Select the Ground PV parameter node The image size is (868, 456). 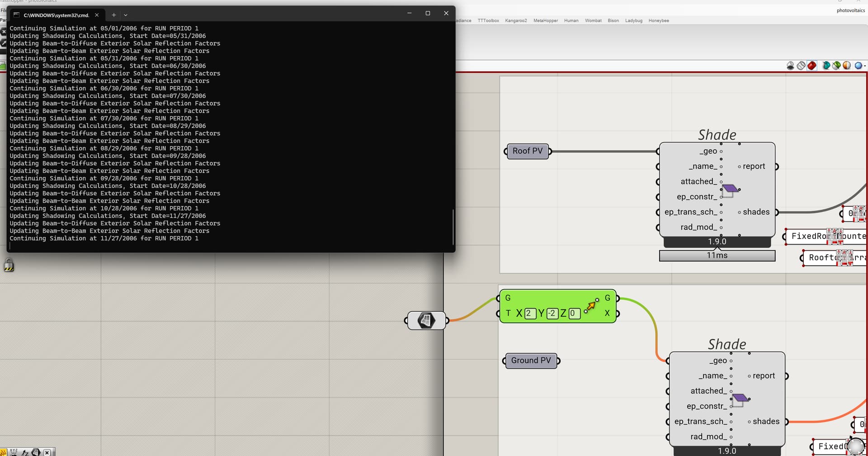531,361
